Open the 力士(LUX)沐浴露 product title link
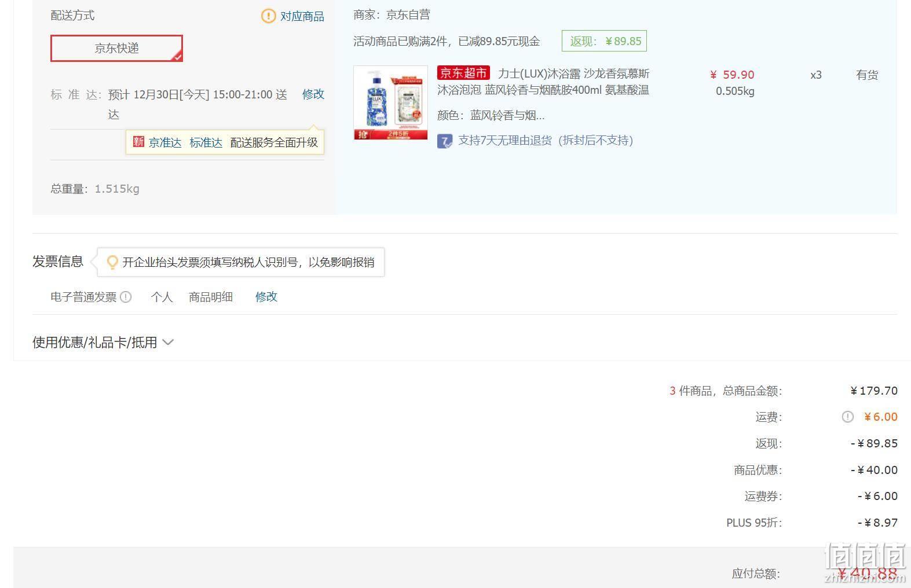 [x=543, y=82]
